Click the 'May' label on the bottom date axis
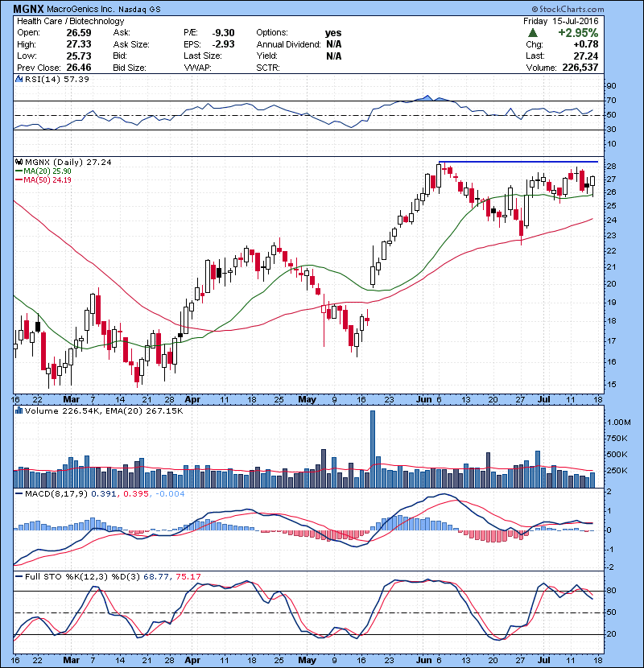The width and height of the screenshot is (644, 668). [307, 660]
